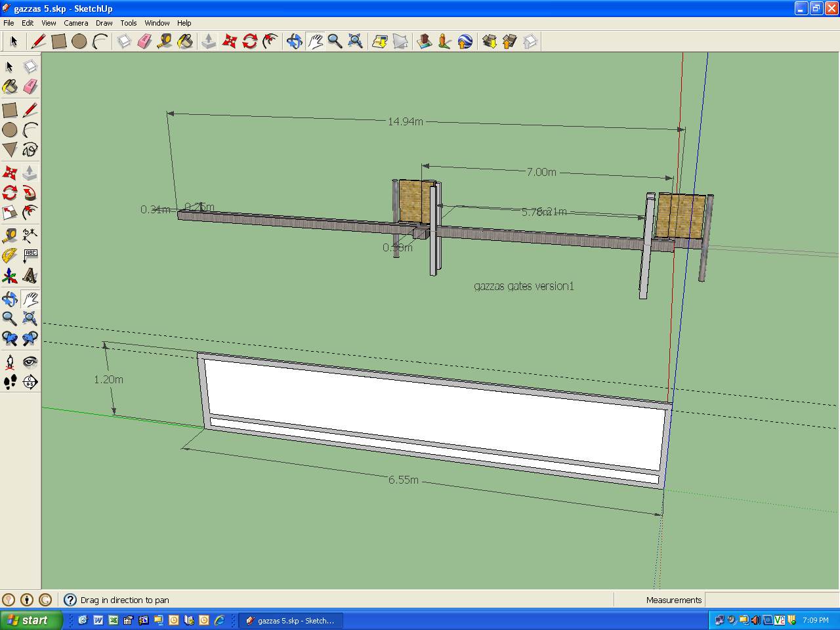Open the Draw menu
Viewport: 840px width, 630px height.
click(x=104, y=23)
